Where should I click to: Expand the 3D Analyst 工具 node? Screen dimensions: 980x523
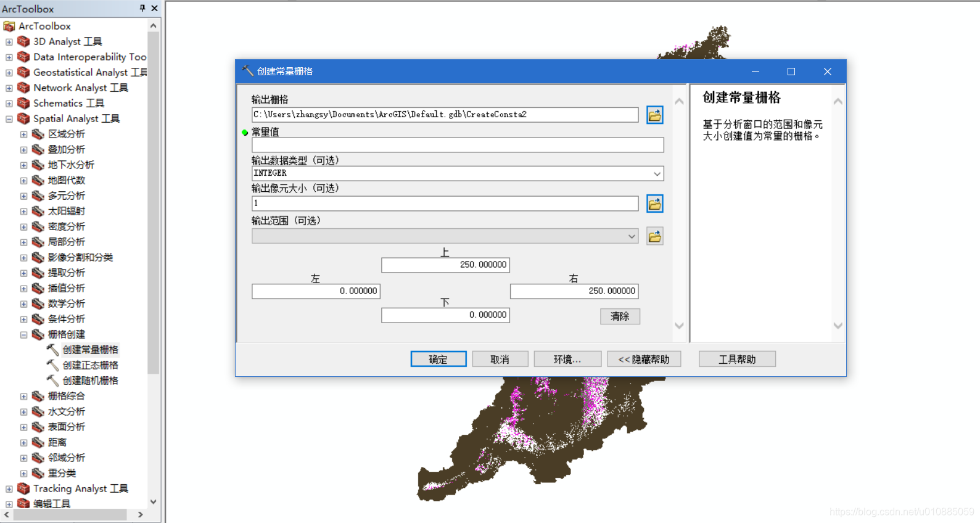point(9,42)
